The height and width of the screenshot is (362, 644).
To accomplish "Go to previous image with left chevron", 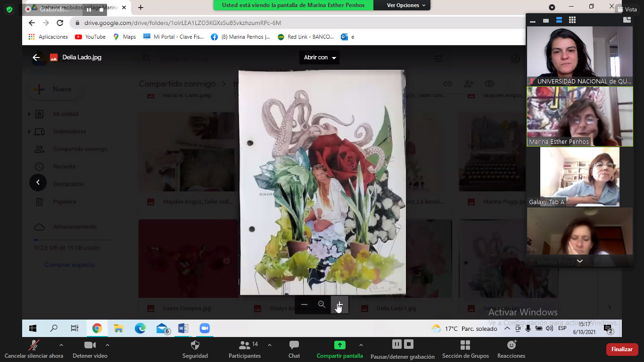I will click(x=38, y=182).
